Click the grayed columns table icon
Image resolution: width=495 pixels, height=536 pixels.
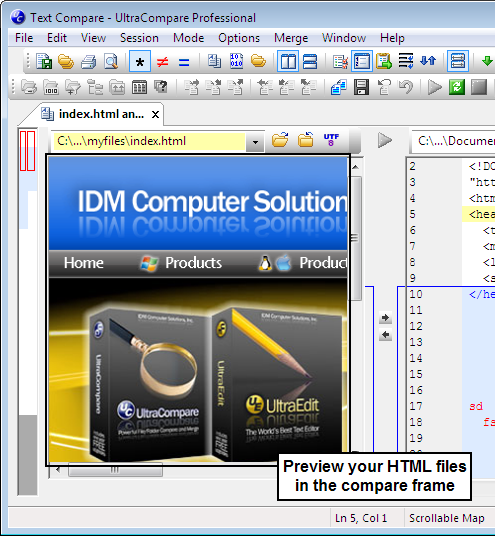click(x=139, y=88)
